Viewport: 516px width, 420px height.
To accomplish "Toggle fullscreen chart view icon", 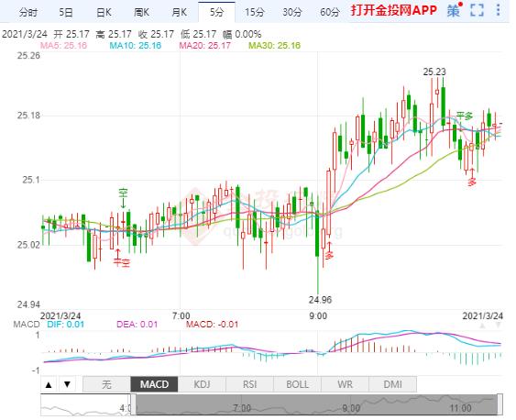I will [477, 10].
